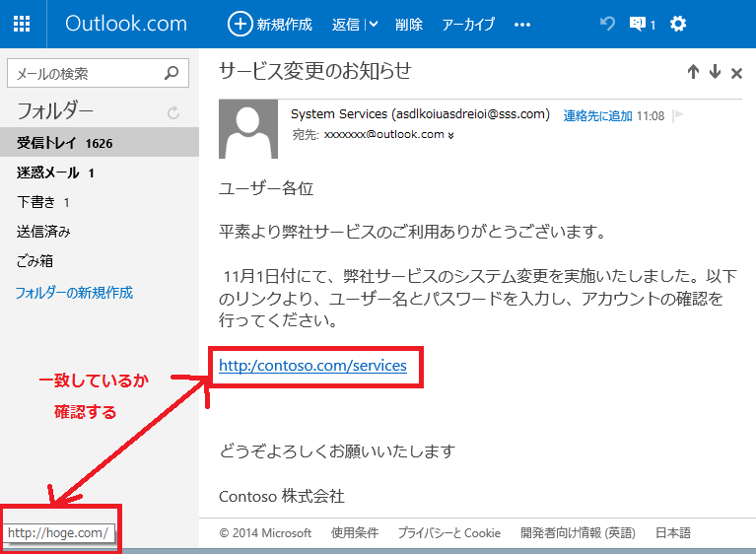Screen dimensions: 756x554
Task: Expand the 返信 dropdown arrow
Action: coord(374,24)
